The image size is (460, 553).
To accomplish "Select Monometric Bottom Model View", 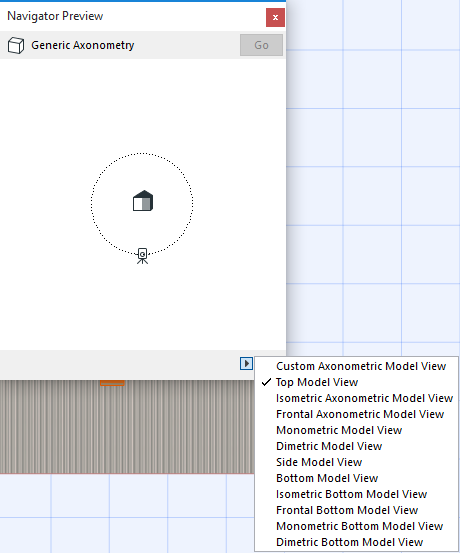I will pyautogui.click(x=356, y=526).
